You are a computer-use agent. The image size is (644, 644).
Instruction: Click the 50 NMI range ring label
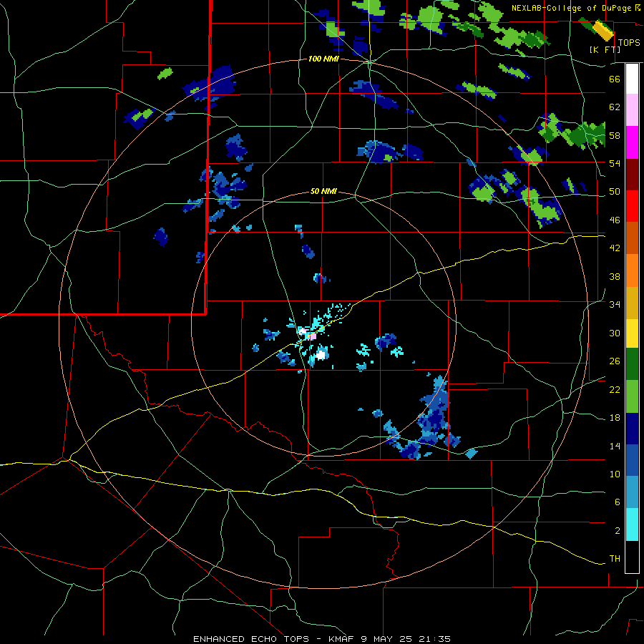click(x=323, y=191)
